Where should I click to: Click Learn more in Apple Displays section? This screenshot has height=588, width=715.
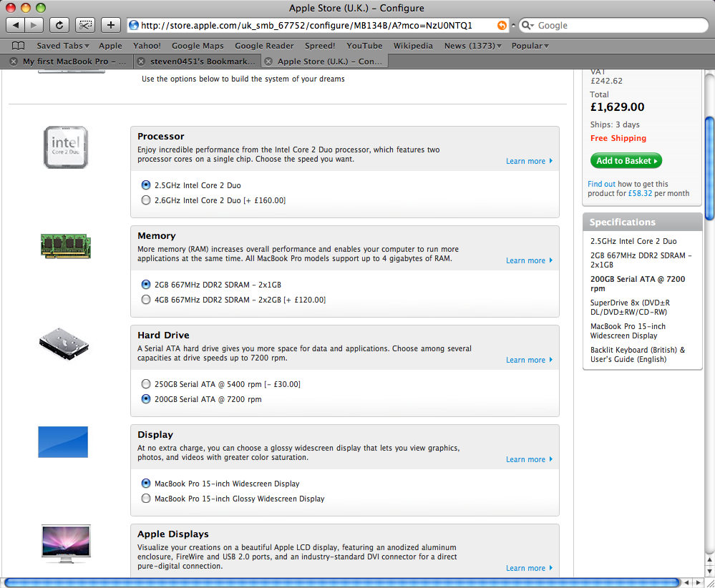click(529, 568)
